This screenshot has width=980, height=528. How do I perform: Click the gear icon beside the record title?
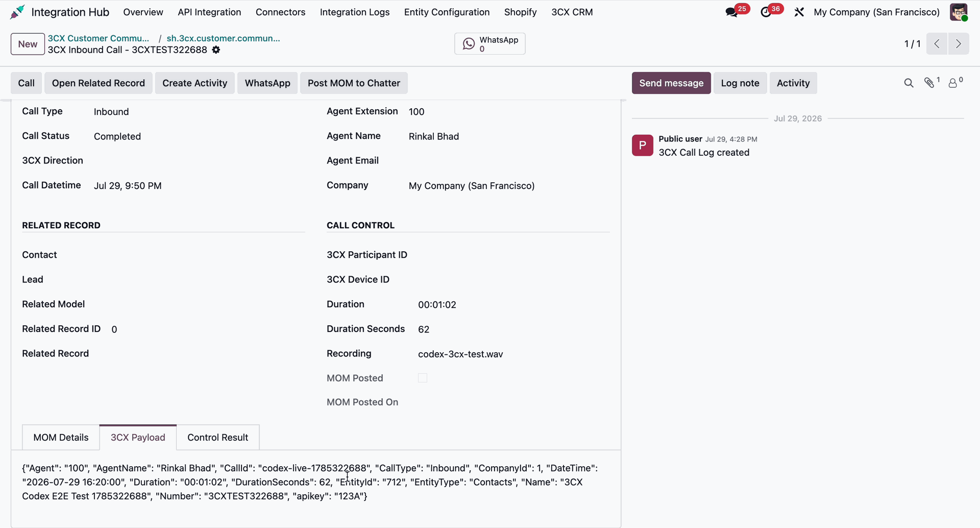216,50
